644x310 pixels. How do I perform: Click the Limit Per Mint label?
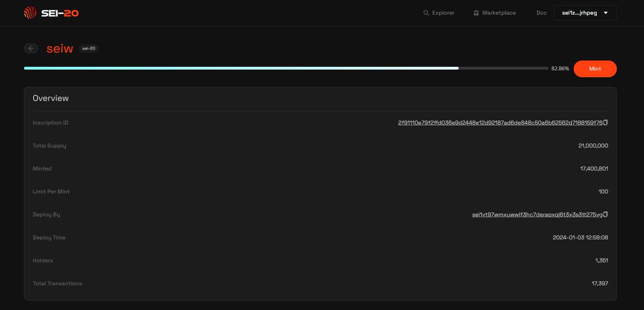click(51, 191)
